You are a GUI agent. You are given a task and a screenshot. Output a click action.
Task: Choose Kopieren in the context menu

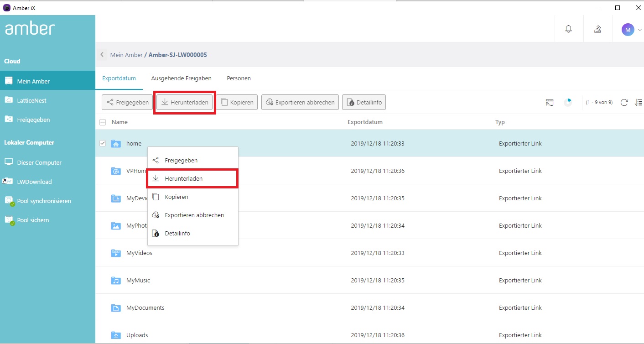(192, 197)
